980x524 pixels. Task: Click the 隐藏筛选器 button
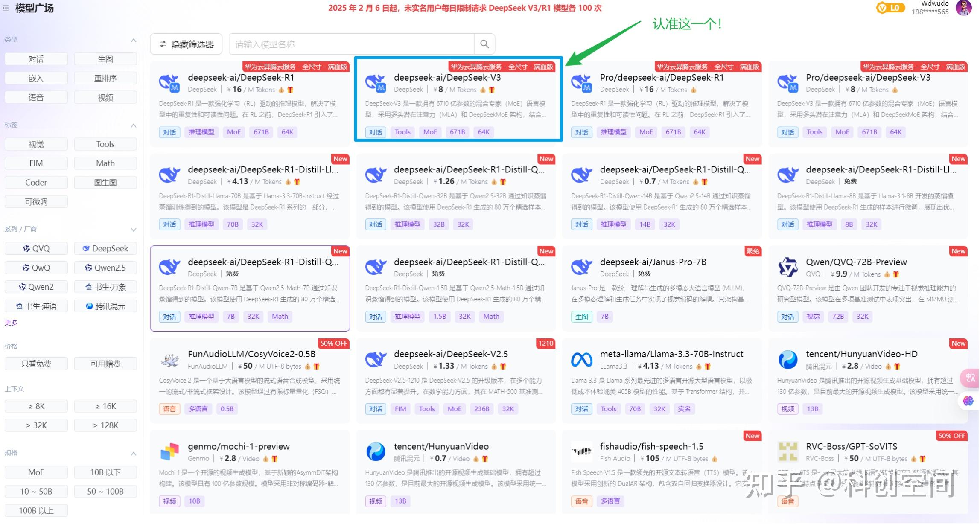click(x=186, y=44)
